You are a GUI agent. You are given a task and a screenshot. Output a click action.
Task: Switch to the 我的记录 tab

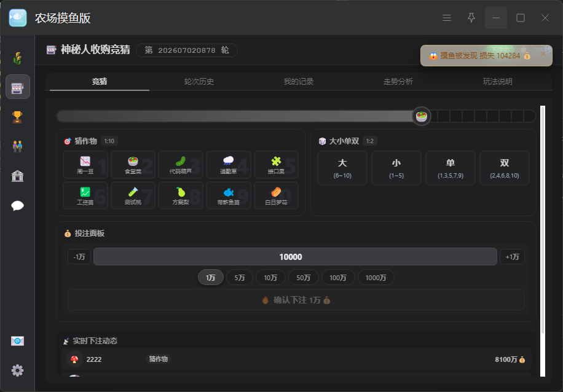[298, 82]
